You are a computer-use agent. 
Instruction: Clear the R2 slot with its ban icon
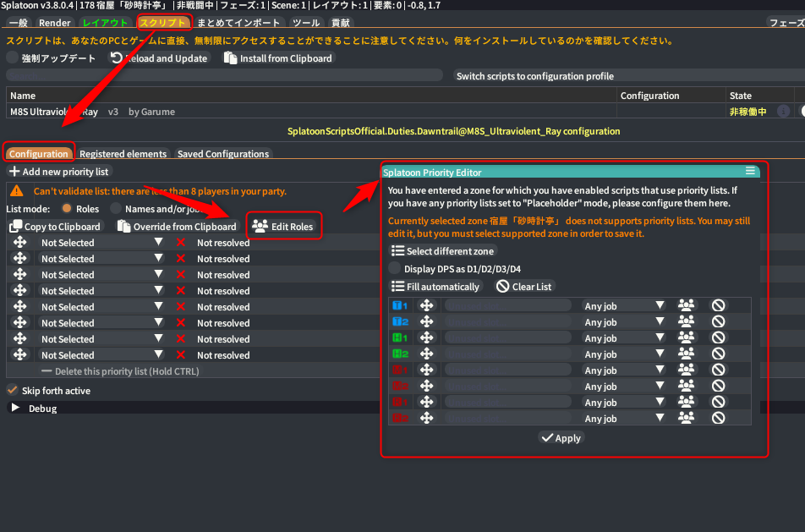(718, 418)
